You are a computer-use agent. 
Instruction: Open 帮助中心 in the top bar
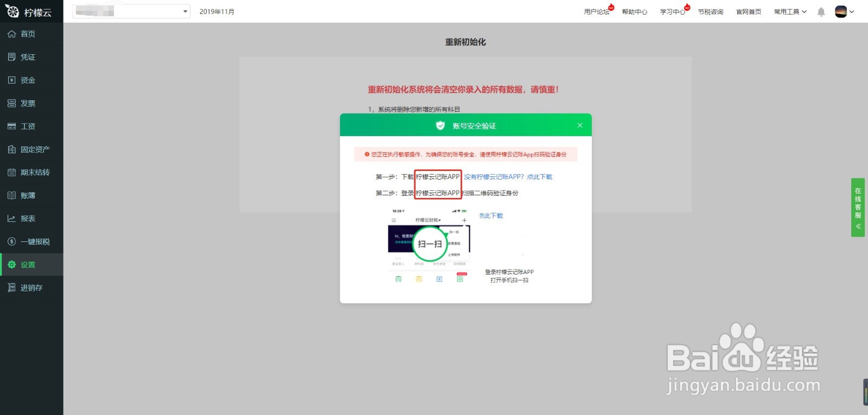point(635,11)
